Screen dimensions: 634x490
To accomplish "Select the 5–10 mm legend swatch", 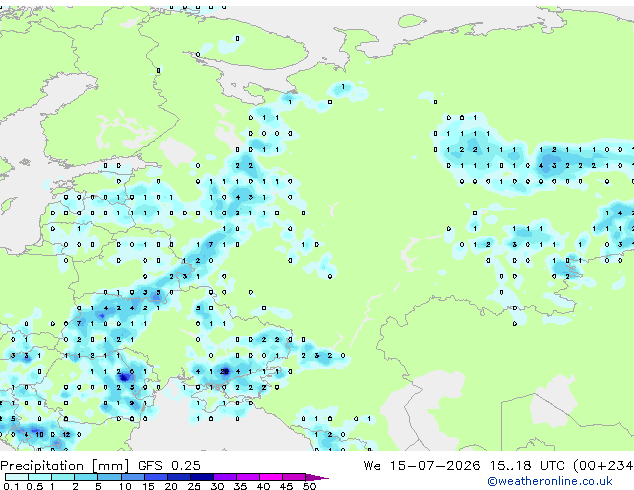I will point(110,477).
